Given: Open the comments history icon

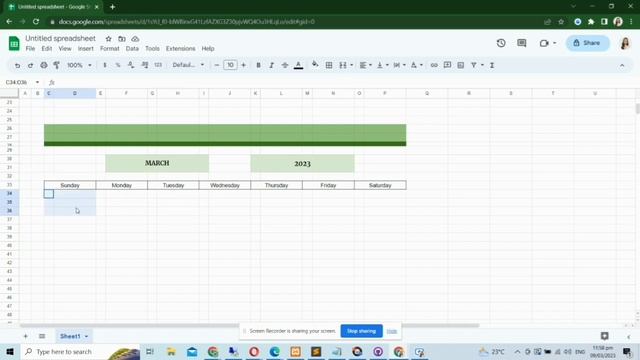Looking at the screenshot, I should [522, 43].
